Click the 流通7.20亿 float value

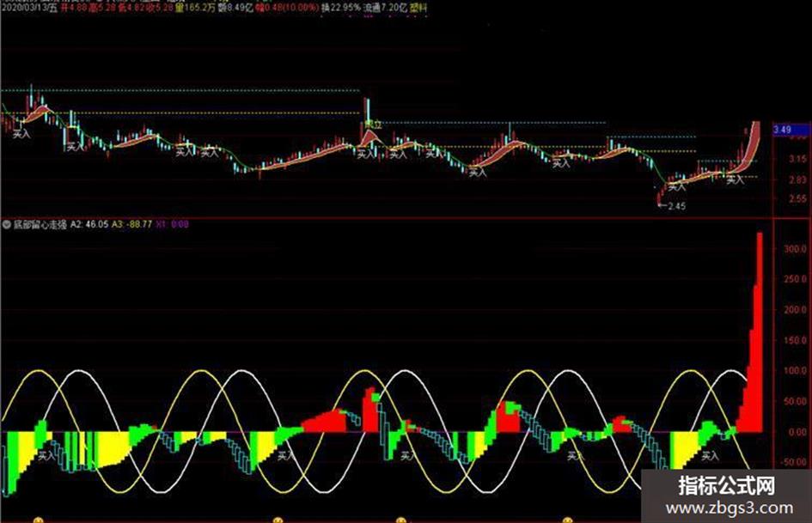click(385, 8)
